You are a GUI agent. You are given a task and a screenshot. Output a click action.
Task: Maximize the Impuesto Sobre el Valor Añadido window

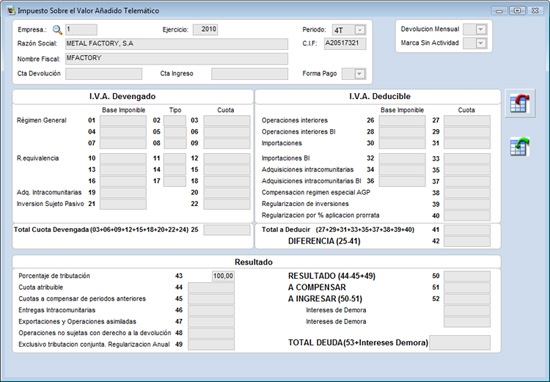pyautogui.click(x=517, y=11)
